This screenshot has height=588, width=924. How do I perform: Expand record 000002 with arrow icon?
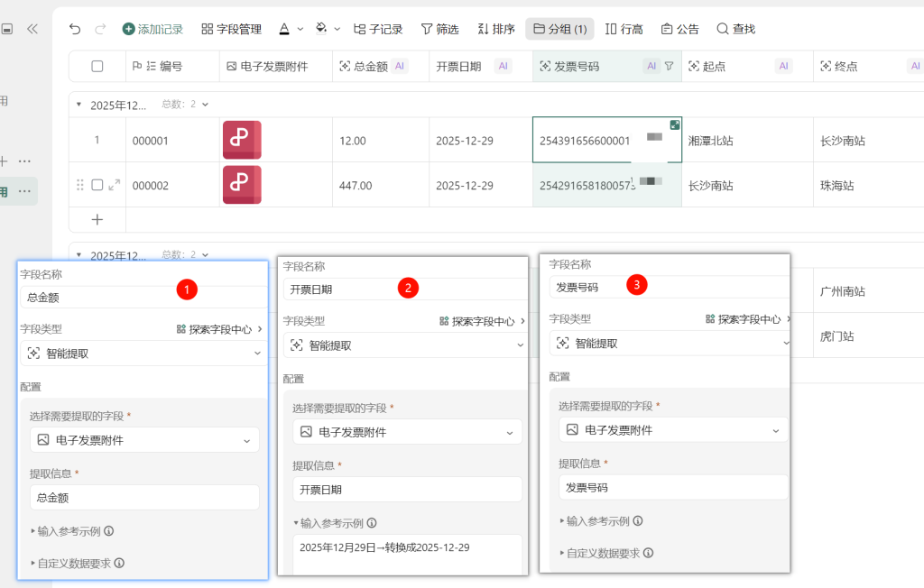tap(115, 185)
